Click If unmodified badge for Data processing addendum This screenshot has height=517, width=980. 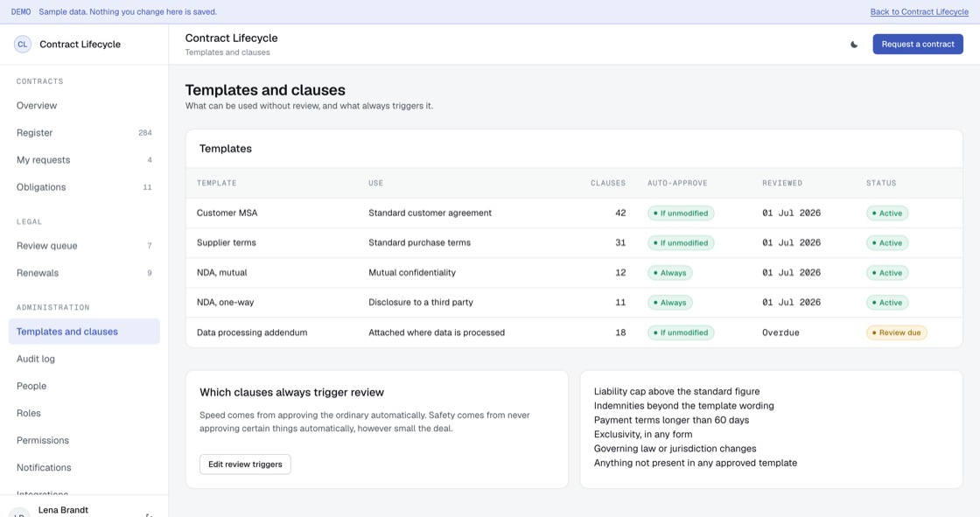point(681,332)
